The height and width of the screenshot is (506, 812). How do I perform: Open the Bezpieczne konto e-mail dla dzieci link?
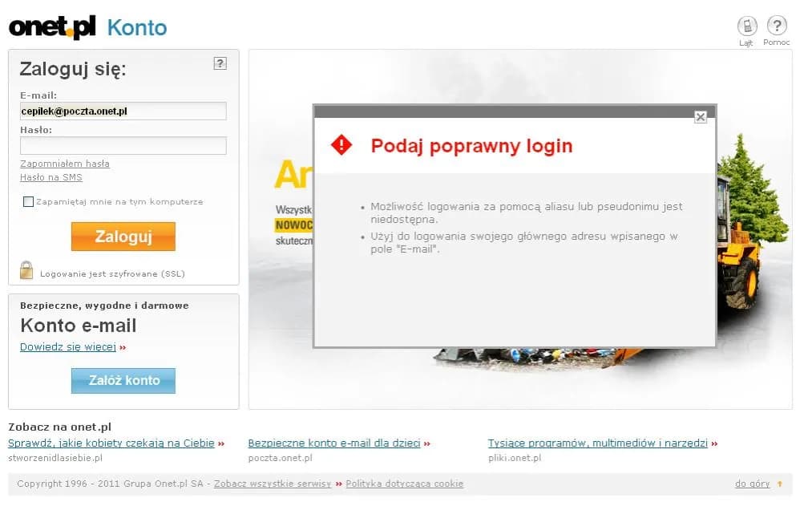pos(335,443)
